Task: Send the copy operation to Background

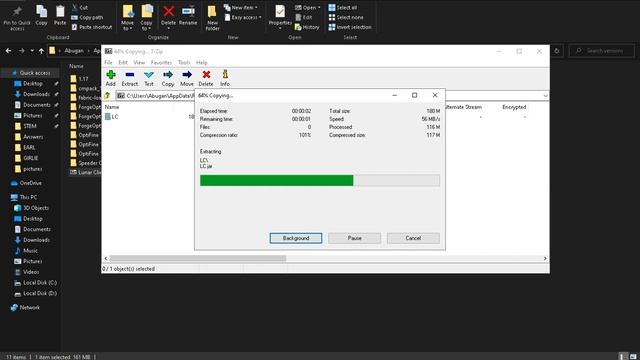Action: [x=296, y=238]
